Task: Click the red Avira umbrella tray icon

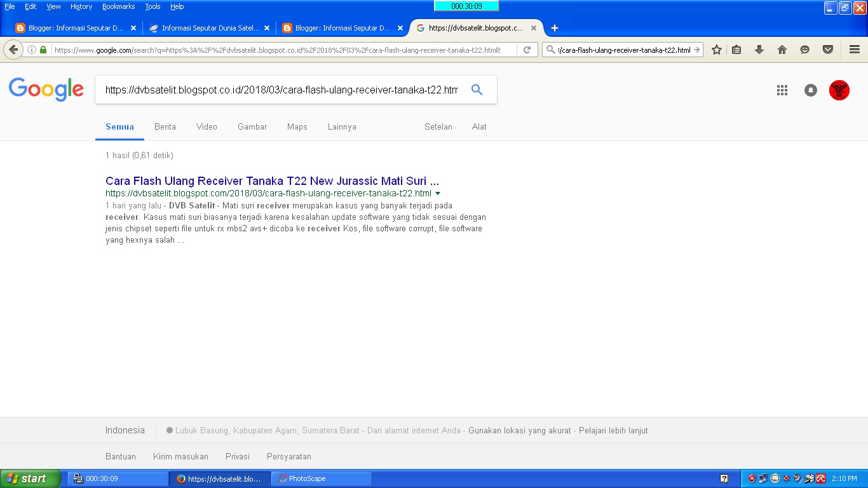Action: [x=821, y=478]
